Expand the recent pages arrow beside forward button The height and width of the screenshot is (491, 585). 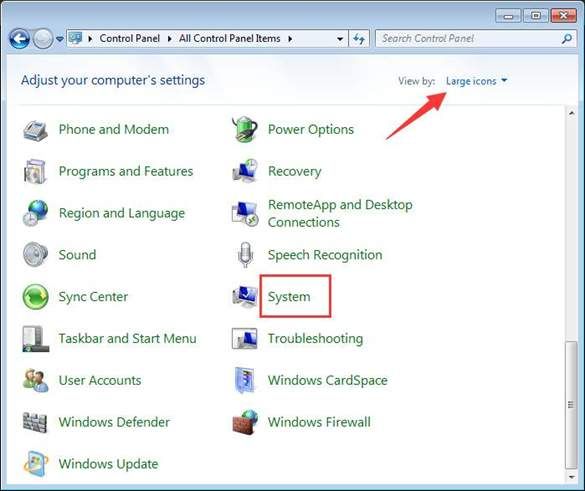(60, 38)
